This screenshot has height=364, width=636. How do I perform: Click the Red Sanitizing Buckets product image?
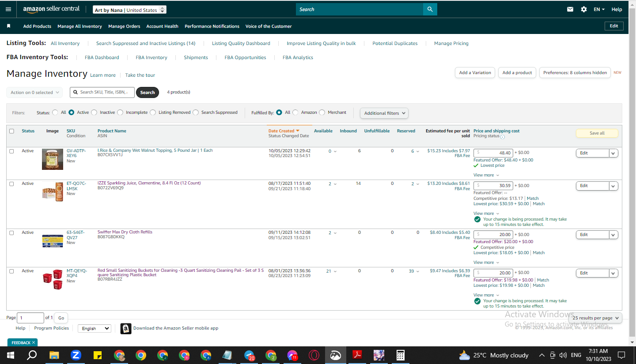tap(53, 279)
